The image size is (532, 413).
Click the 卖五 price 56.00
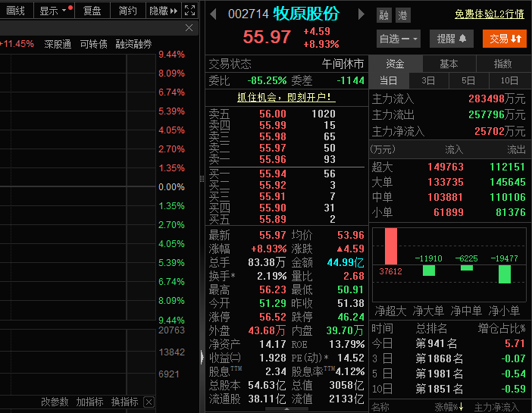273,114
